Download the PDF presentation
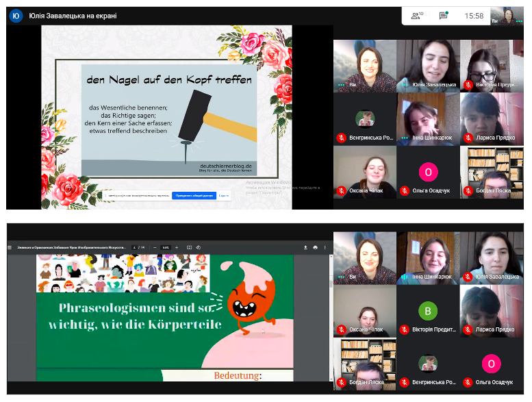 pyautogui.click(x=305, y=247)
